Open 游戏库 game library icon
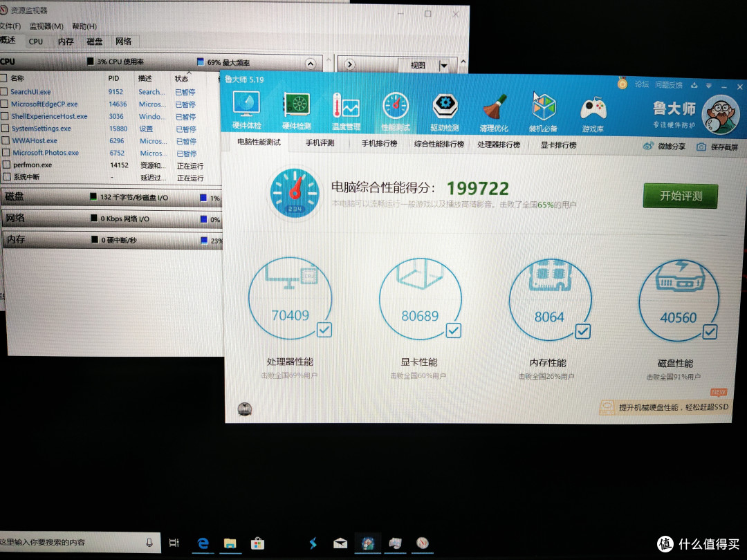Viewport: 747px width, 560px height. point(593,113)
